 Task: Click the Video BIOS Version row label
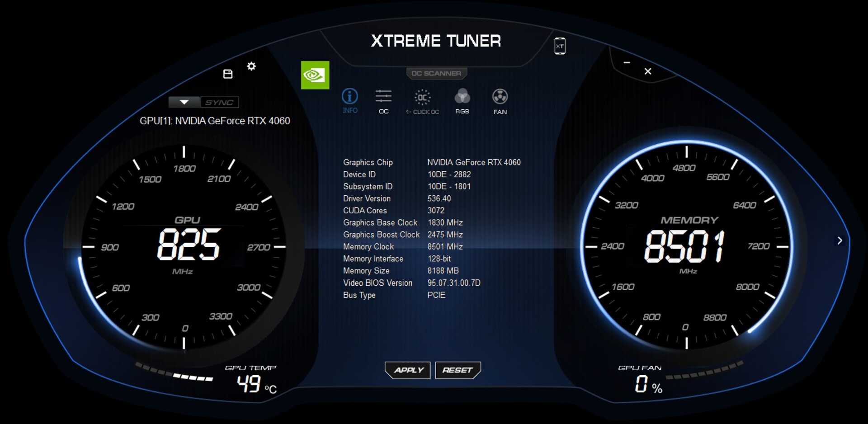(377, 283)
